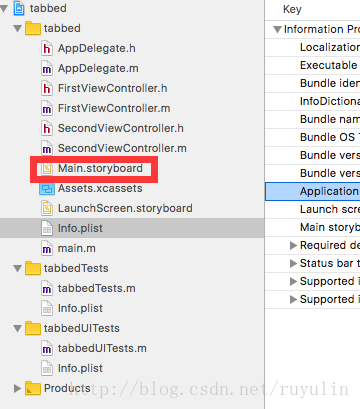
Task: Click the tabbed project file icon
Action: [x=19, y=8]
